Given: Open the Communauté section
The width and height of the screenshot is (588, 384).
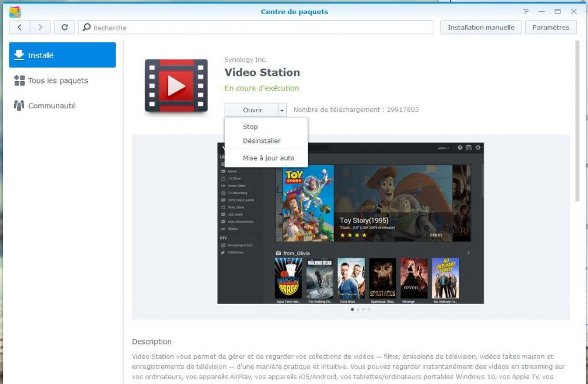Looking at the screenshot, I should point(52,106).
